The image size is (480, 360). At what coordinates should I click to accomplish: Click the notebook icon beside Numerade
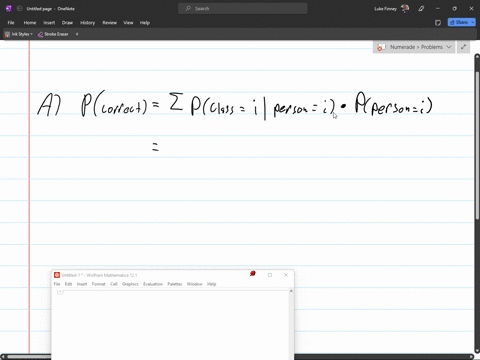[x=381, y=47]
